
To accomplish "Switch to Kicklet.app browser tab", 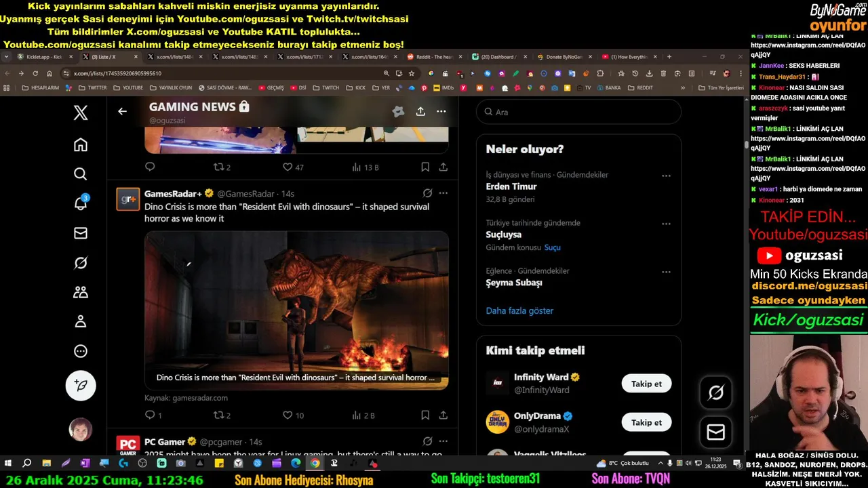I will (44, 57).
